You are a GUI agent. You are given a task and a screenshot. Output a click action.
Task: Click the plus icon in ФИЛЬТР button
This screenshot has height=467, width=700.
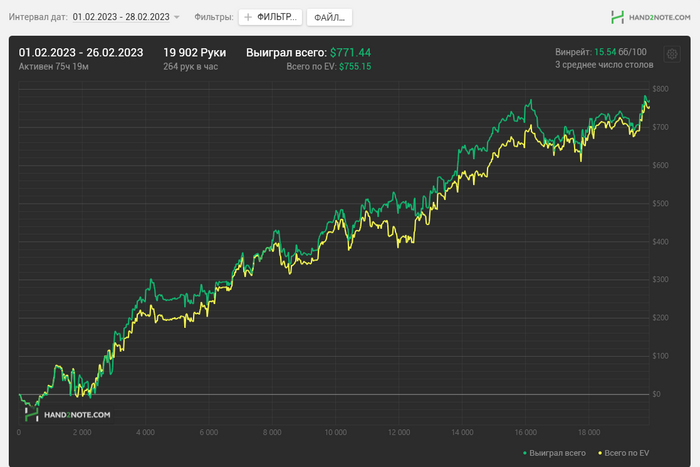pos(248,17)
